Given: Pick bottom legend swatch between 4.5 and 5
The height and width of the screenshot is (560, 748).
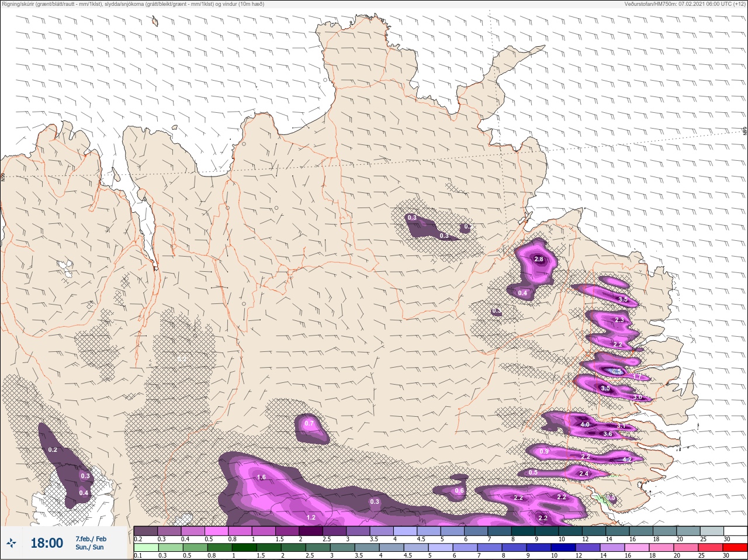Looking at the screenshot, I should 416,548.
